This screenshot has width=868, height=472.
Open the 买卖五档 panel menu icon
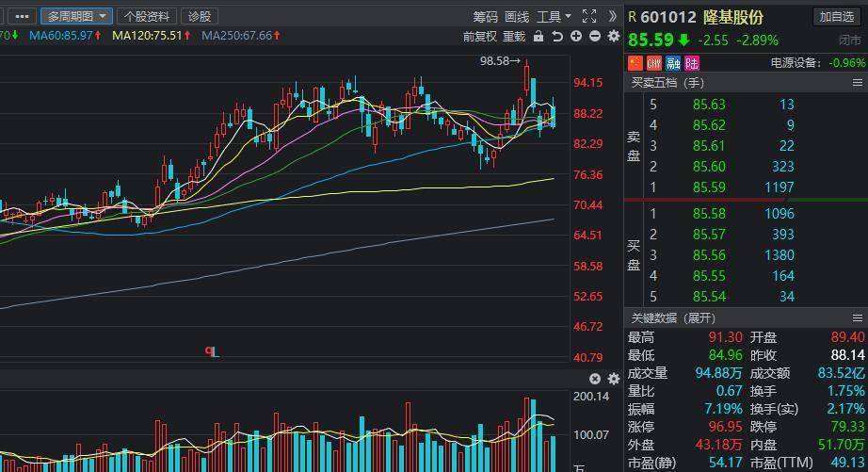pos(858,83)
